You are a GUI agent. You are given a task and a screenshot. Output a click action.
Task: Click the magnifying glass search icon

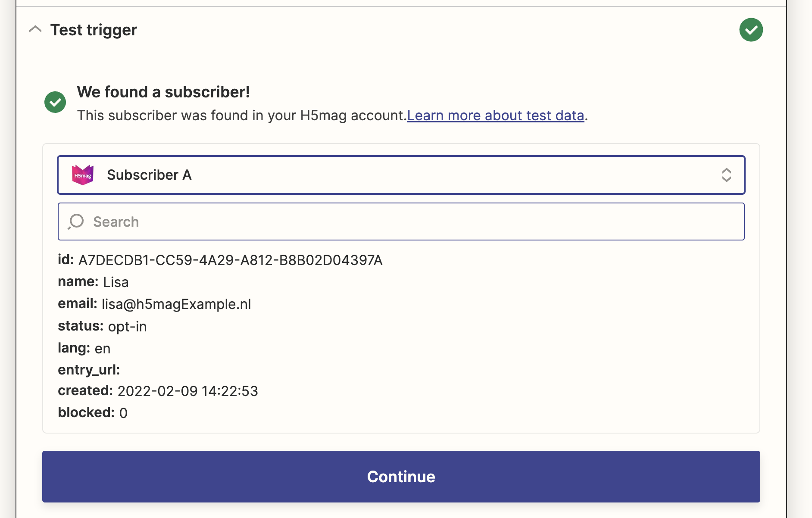76,222
